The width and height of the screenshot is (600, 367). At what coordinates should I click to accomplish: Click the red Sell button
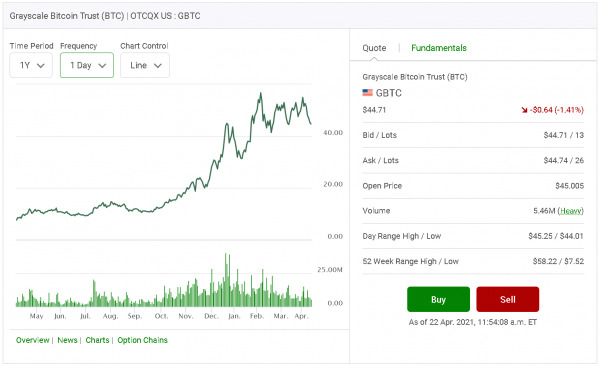click(507, 299)
